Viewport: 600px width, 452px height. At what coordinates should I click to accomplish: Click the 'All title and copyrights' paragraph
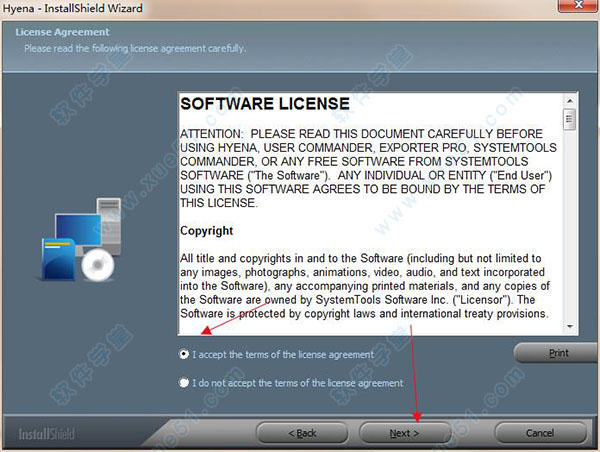[362, 285]
